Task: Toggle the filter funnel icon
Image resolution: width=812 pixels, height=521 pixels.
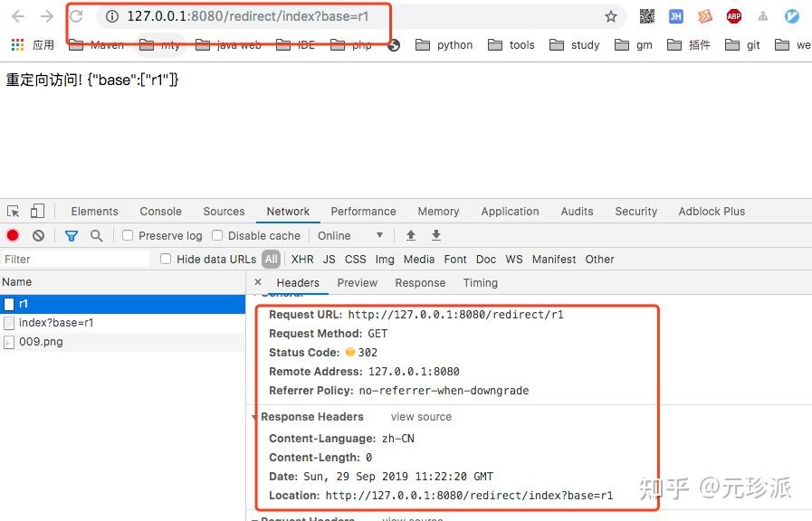Action: pos(72,235)
